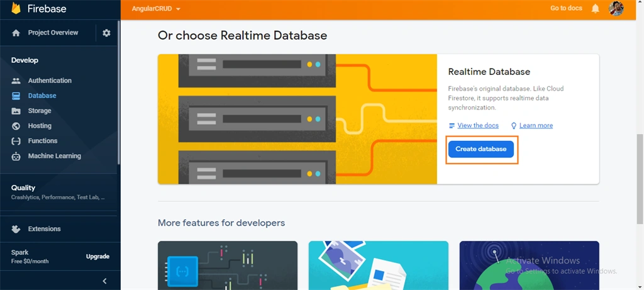Screen dimensions: 644x290
Task: Click the sidebar vertical scrollbar
Action: point(119,93)
